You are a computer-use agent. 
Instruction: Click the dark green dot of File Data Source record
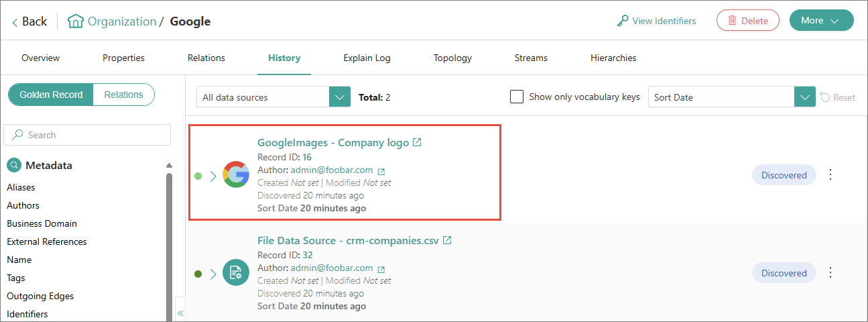198,274
